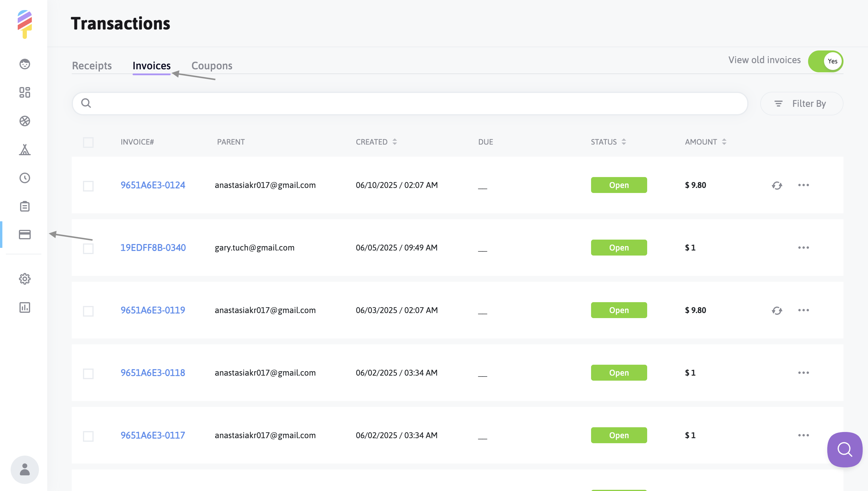868x491 pixels.
Task: Open settings gear in sidebar
Action: click(25, 279)
